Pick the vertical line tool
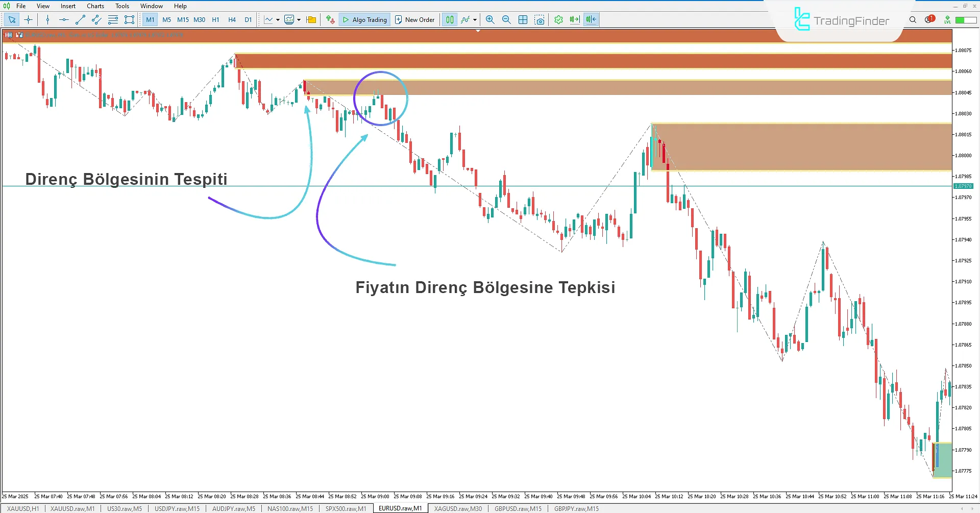The width and height of the screenshot is (980, 513). [x=47, y=20]
